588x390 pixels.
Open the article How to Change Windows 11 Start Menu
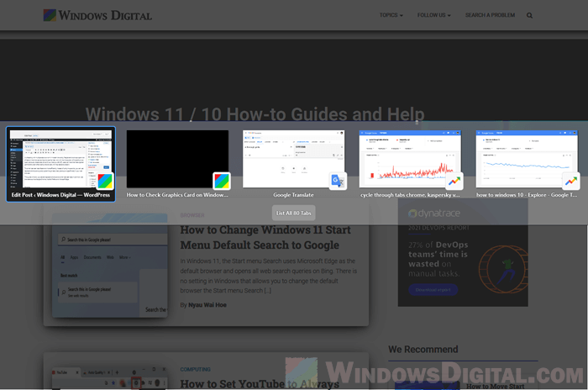click(265, 237)
